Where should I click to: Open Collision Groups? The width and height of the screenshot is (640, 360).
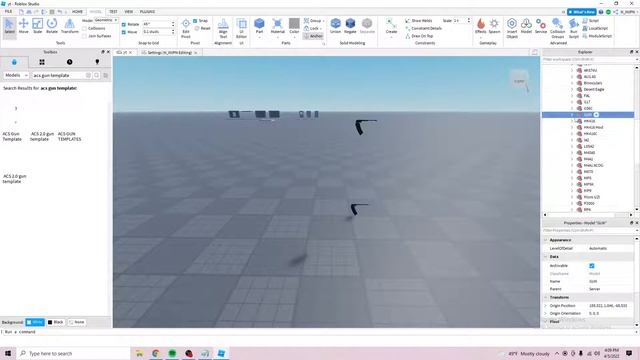tap(558, 28)
